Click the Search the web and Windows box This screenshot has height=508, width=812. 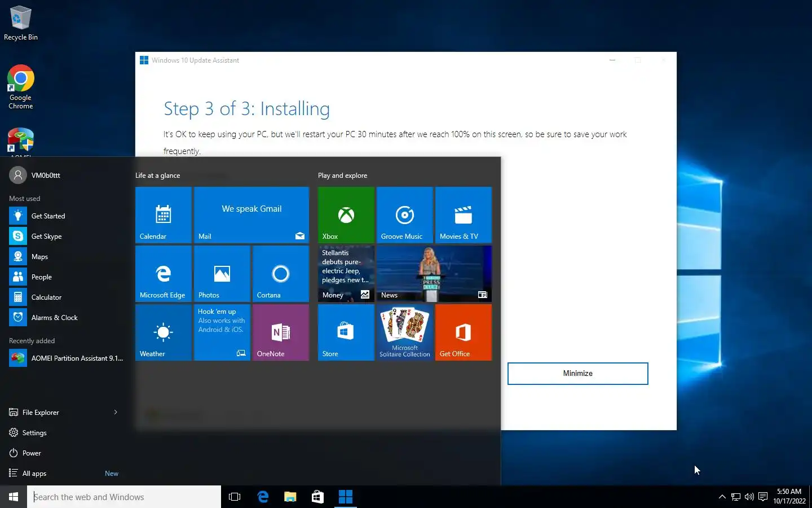(124, 497)
